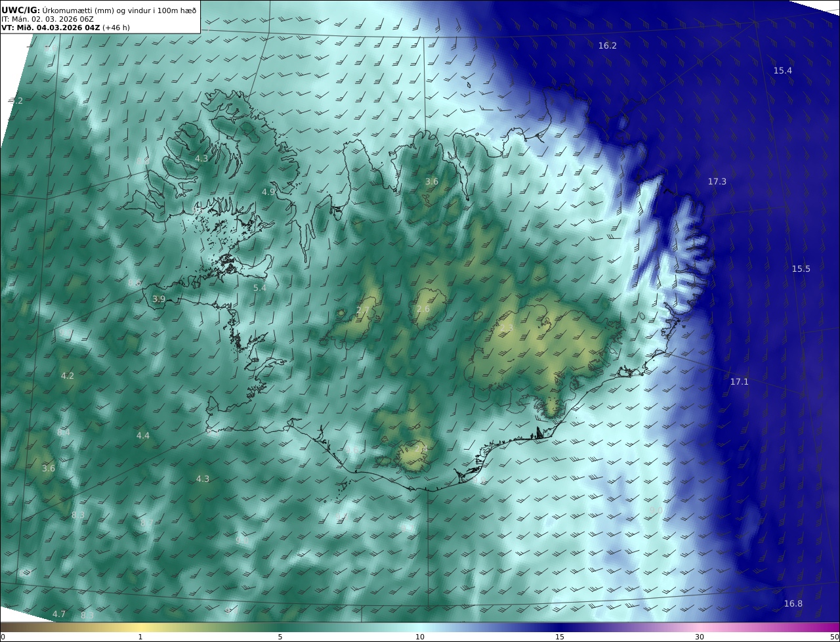Viewport: 840px width, 642px height.
Task: Click the 15.4 value label
Action: point(782,71)
